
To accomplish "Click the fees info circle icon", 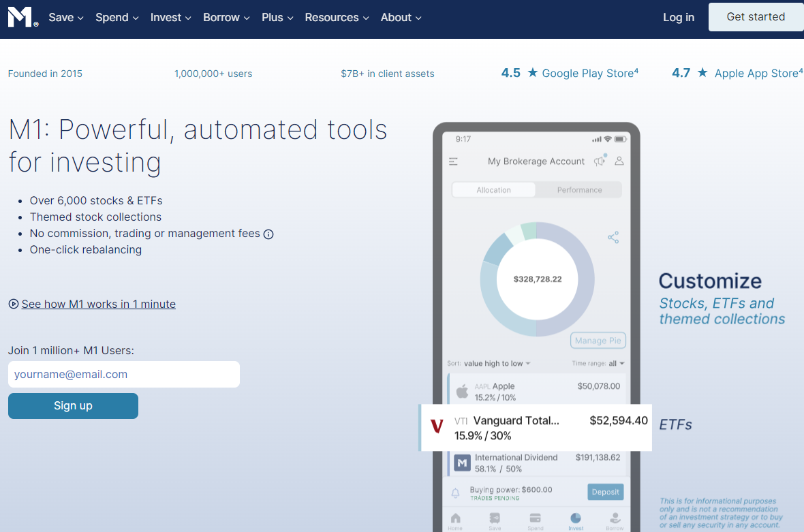I will click(268, 234).
